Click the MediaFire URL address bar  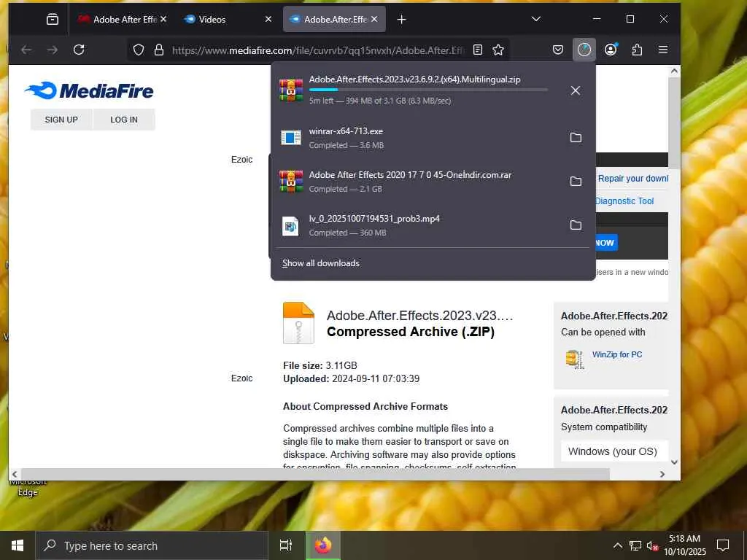[318, 50]
